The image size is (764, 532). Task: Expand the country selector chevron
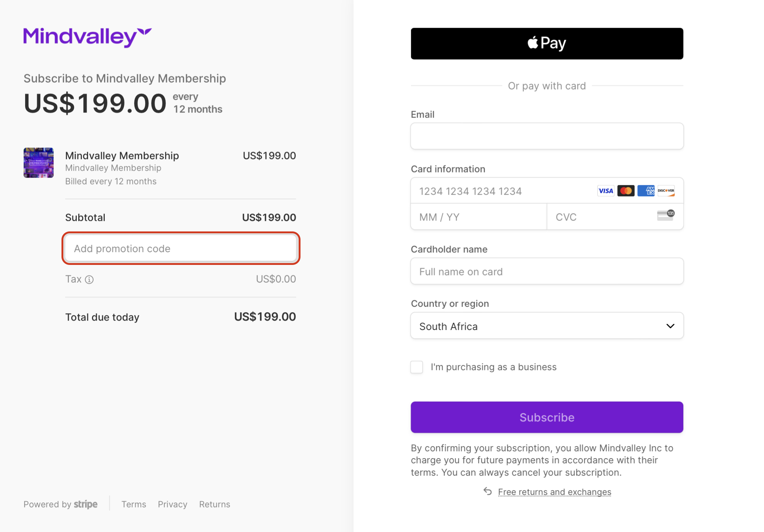coord(670,326)
